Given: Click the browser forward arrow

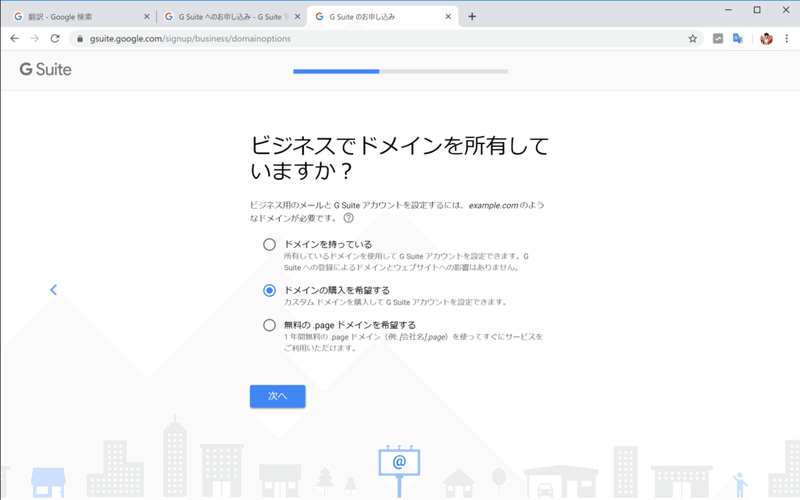Looking at the screenshot, I should (35, 38).
